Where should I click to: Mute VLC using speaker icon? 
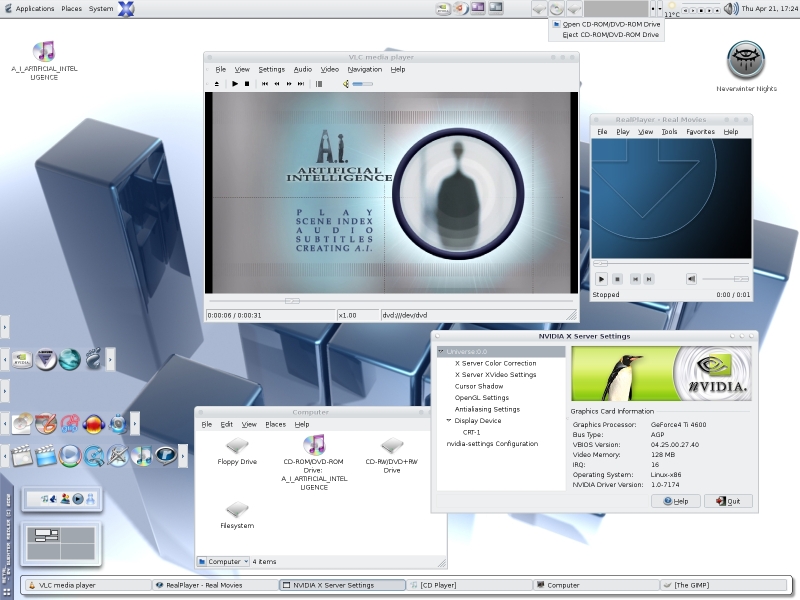pyautogui.click(x=346, y=84)
